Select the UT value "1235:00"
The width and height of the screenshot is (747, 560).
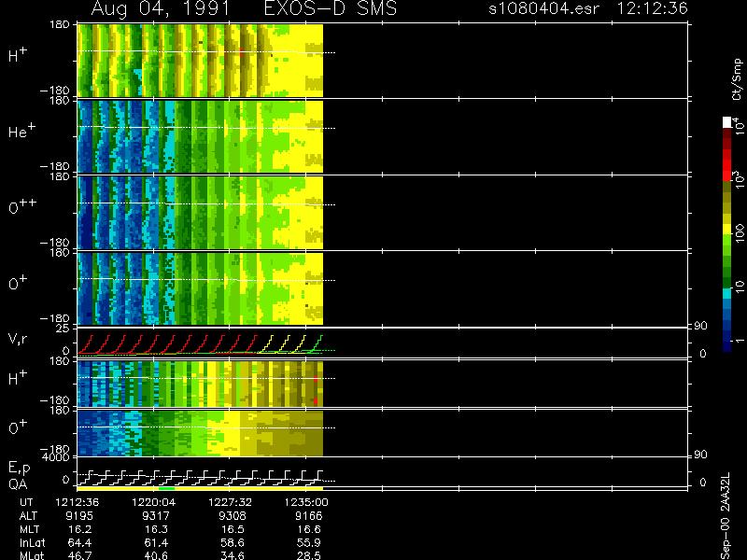[306, 502]
